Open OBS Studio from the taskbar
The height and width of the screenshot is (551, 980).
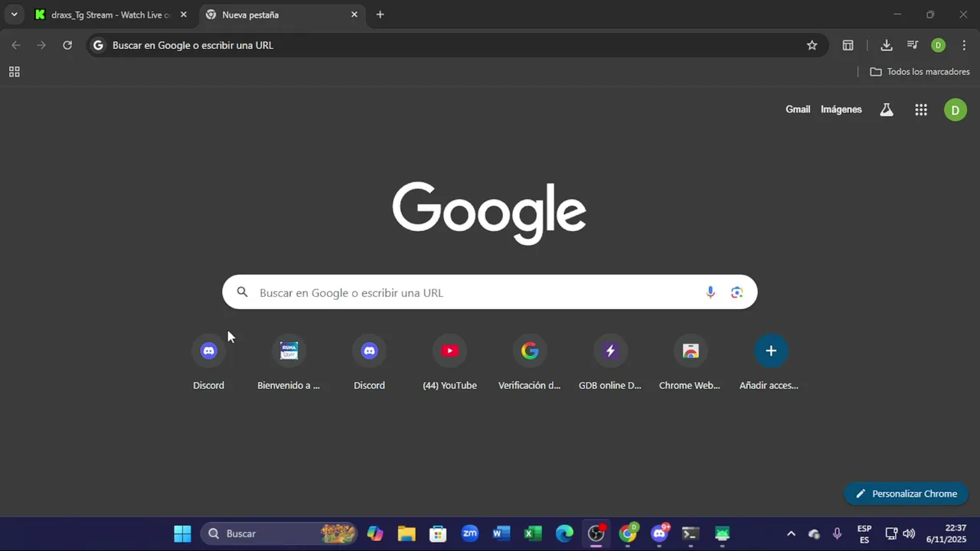[596, 533]
